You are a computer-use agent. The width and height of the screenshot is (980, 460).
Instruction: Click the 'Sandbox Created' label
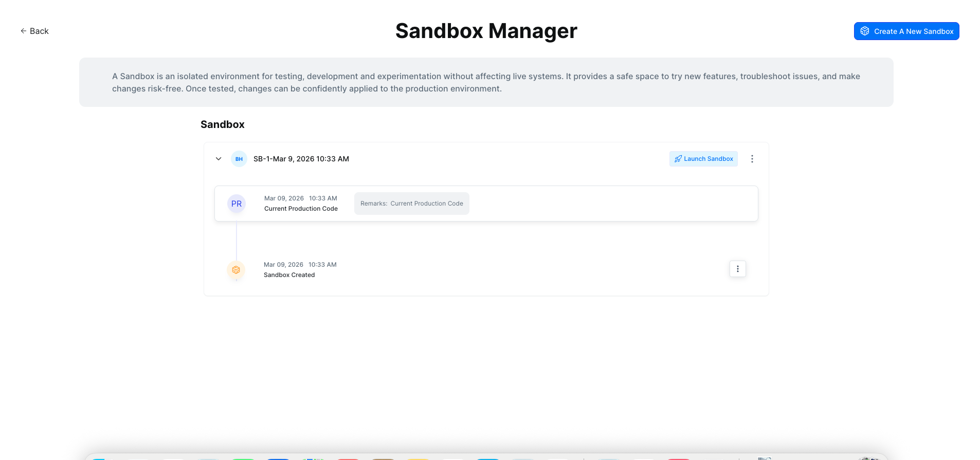[289, 275]
